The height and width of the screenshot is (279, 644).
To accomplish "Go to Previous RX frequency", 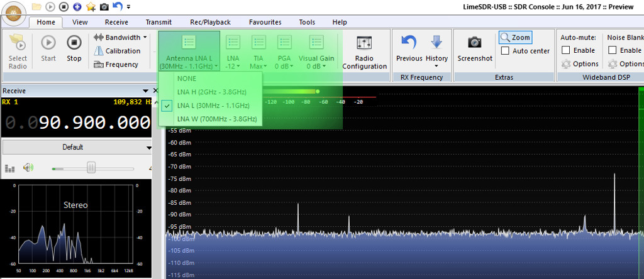I will point(409,48).
